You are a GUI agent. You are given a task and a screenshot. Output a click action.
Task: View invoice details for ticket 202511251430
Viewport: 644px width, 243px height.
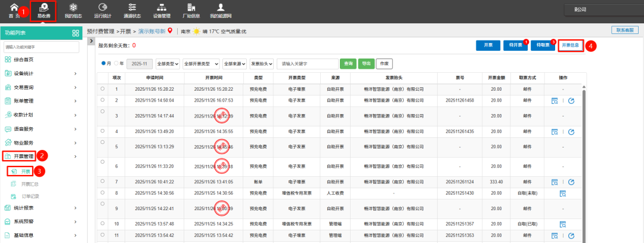pyautogui.click(x=563, y=193)
